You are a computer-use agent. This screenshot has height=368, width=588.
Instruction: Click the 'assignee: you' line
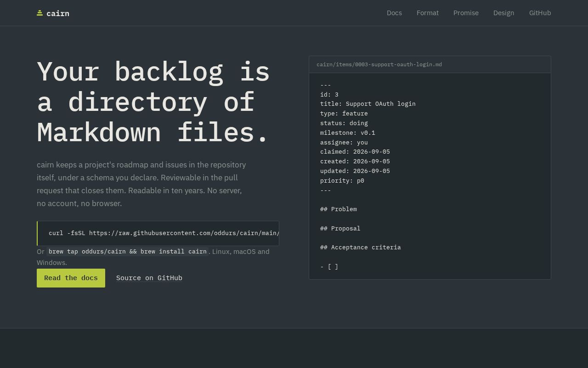click(x=344, y=143)
